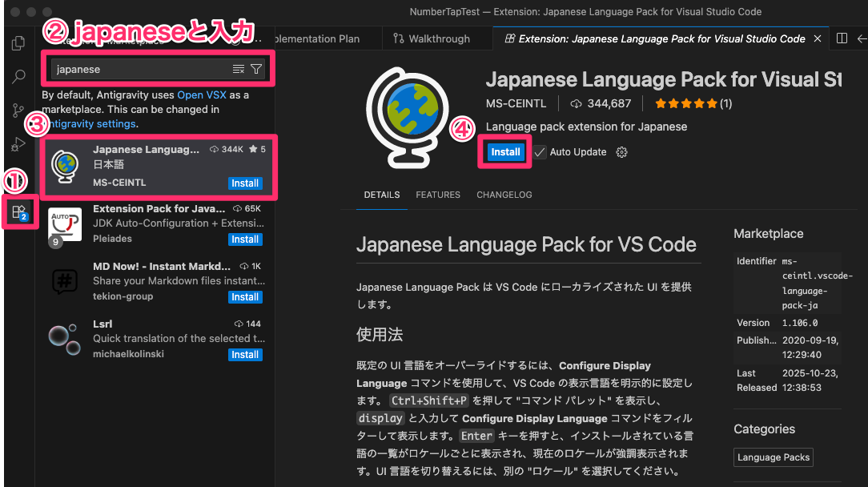868x487 pixels.
Task: Click Last Released date 2025-10-23
Action: coord(810,380)
